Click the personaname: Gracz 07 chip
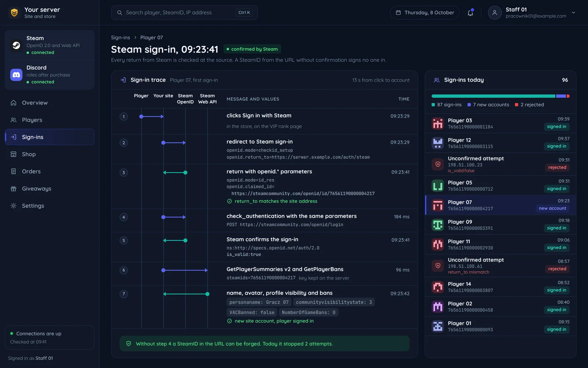 coord(259,302)
